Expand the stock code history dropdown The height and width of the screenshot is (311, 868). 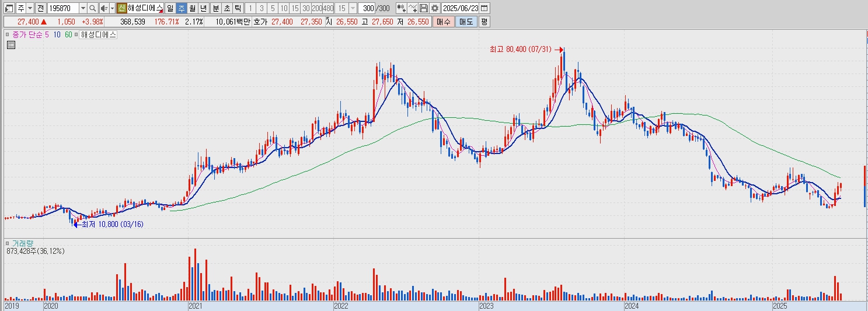pyautogui.click(x=83, y=8)
